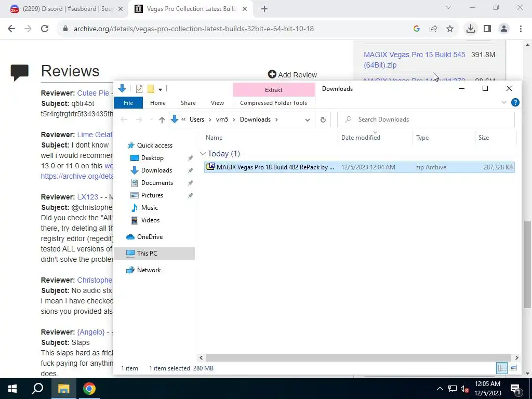
Task: Open the address bar history dropdown
Action: (x=308, y=120)
